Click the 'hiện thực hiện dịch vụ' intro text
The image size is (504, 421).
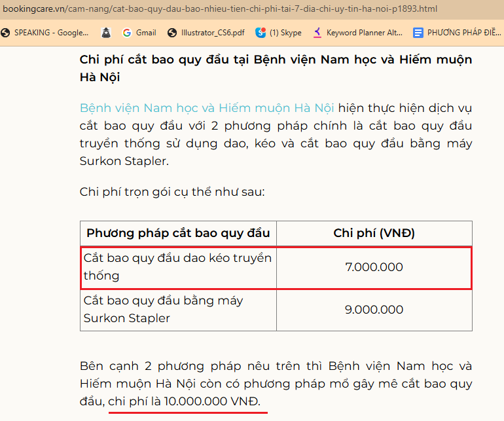point(405,107)
